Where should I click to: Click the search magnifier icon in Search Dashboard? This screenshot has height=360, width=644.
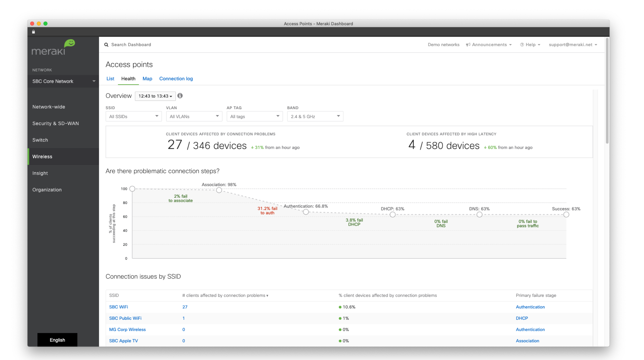(106, 44)
